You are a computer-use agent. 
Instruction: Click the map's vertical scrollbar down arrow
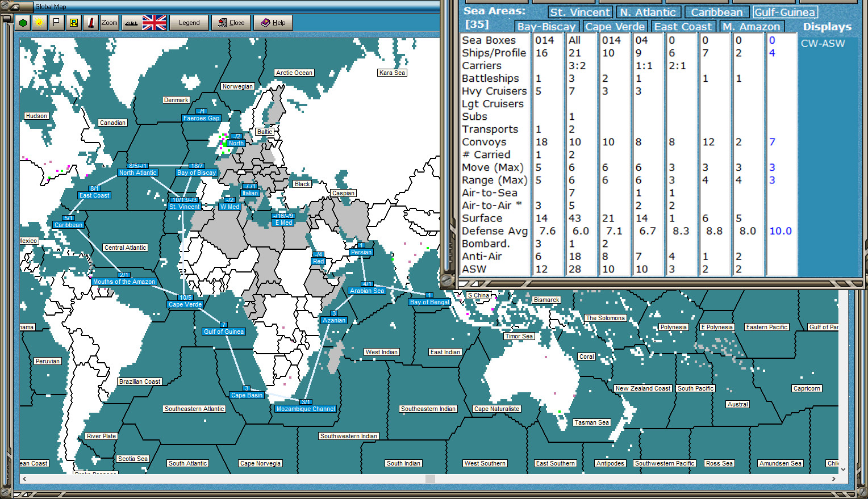[x=843, y=469]
